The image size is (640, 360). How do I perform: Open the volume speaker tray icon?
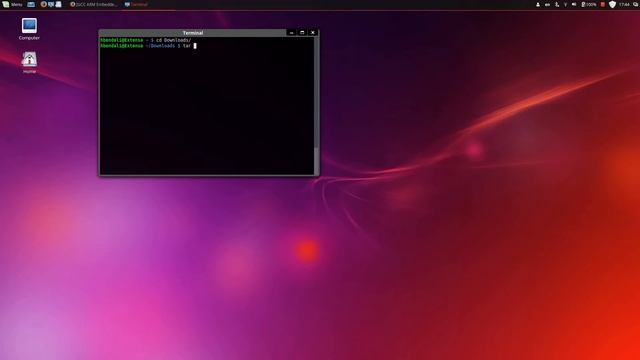574,4
